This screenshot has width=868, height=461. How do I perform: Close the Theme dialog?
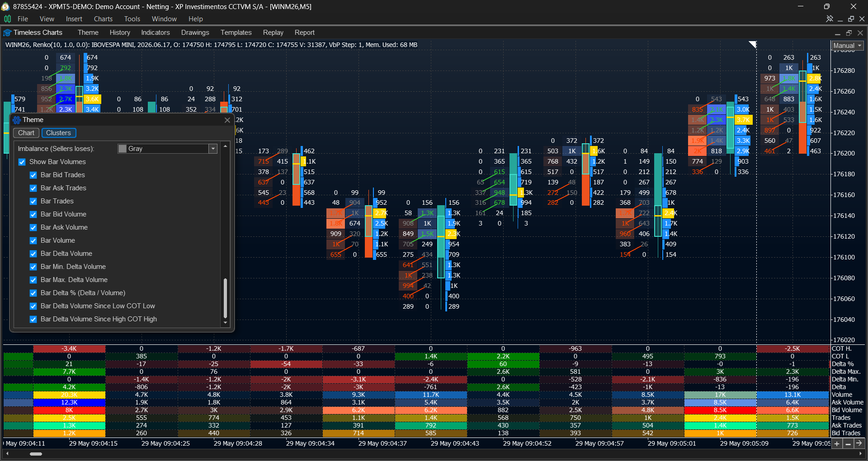[227, 120]
